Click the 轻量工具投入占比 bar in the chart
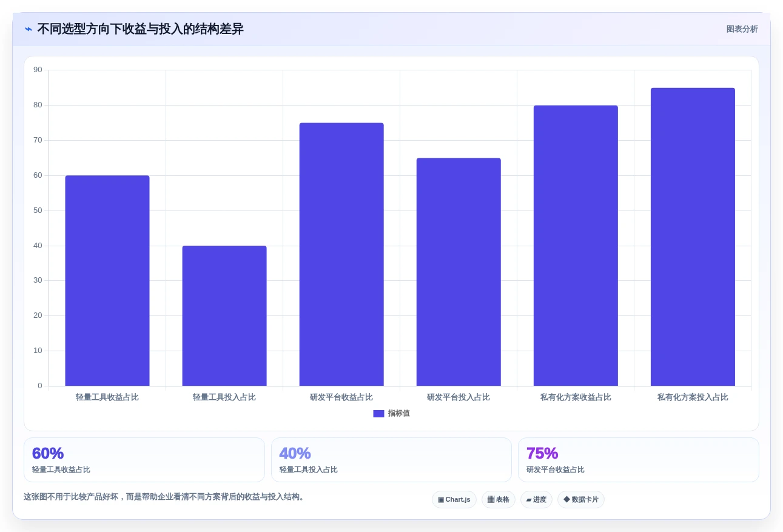Image resolution: width=783 pixels, height=532 pixels. (x=224, y=315)
